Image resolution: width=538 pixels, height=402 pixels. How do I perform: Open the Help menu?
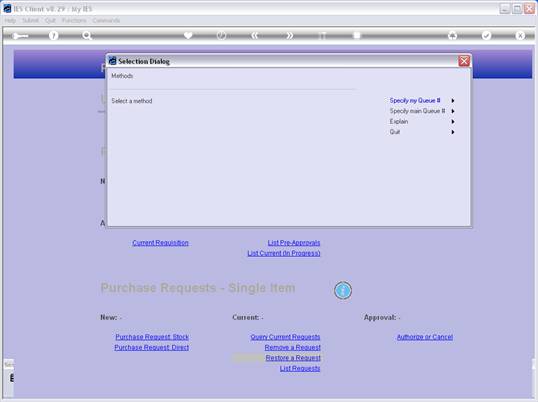tap(10, 21)
